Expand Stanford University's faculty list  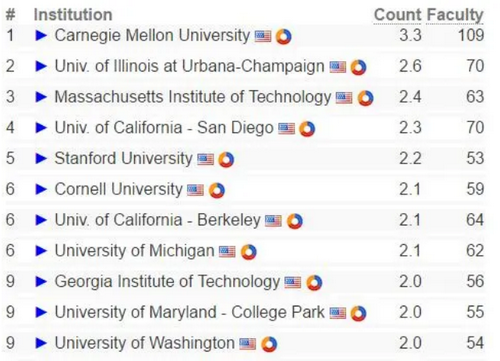click(41, 158)
